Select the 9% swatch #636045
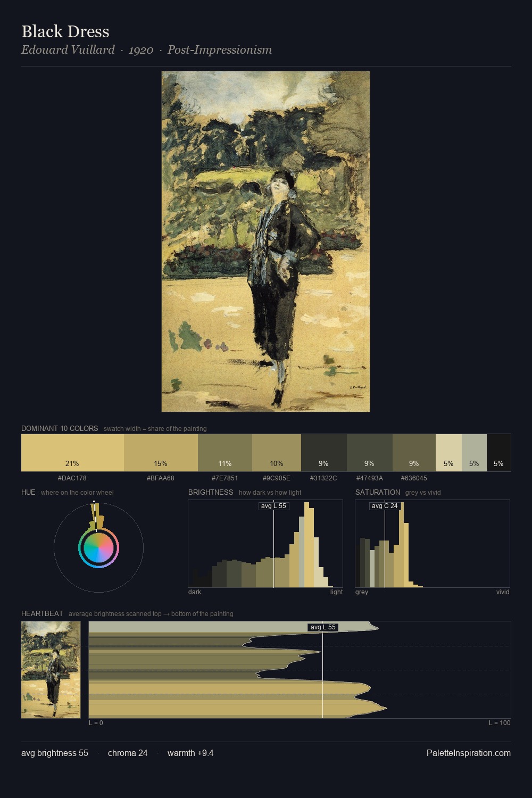 [x=414, y=453]
